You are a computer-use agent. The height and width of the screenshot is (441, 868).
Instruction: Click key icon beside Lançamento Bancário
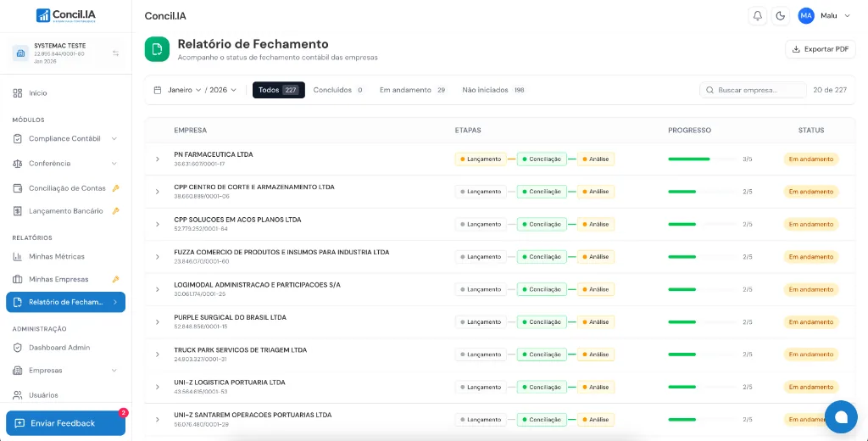pos(115,211)
